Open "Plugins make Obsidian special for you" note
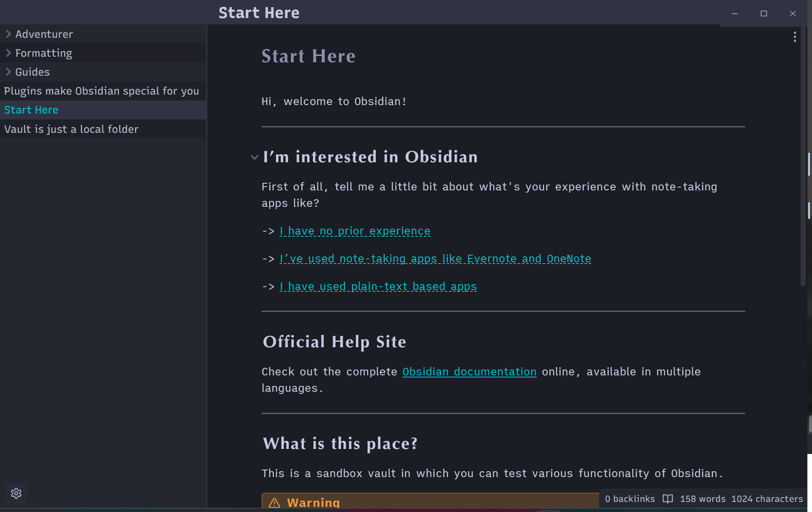Viewport: 812px width, 512px height. click(x=101, y=91)
